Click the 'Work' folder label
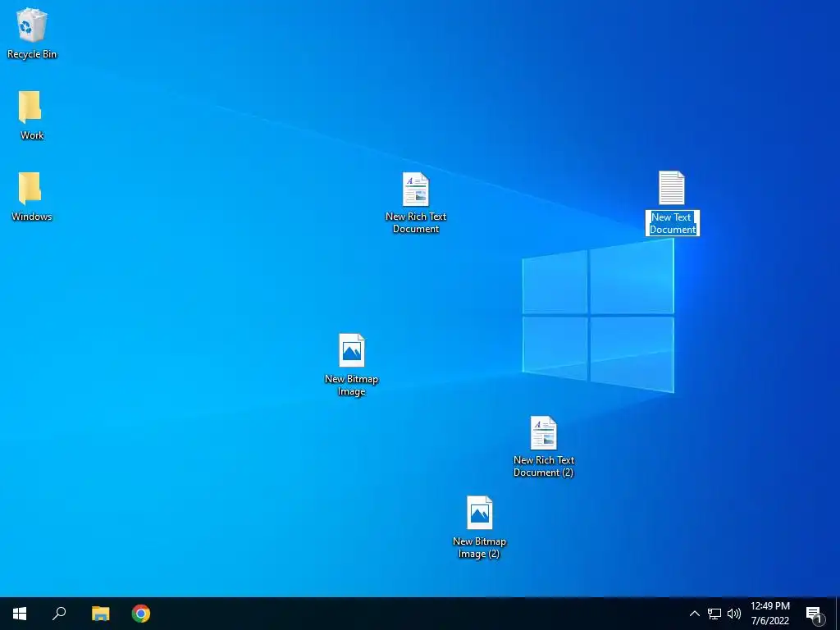The height and width of the screenshot is (630, 840). (x=32, y=135)
